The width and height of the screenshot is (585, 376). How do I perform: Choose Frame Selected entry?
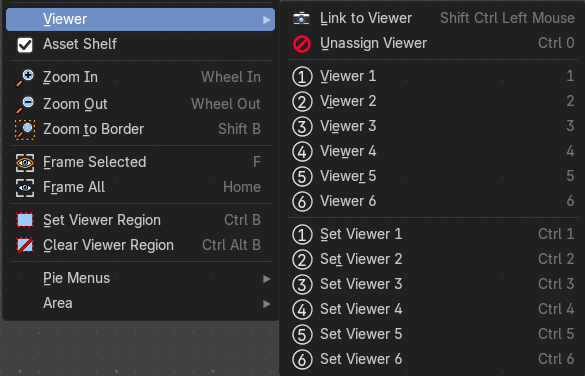140,162
